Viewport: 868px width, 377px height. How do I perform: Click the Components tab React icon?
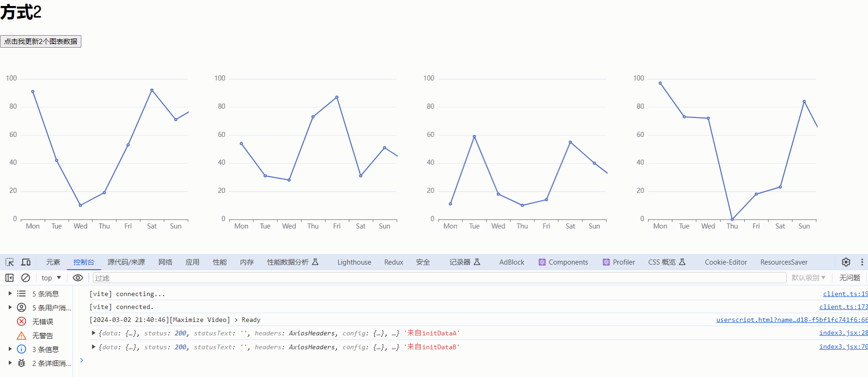[x=542, y=262]
